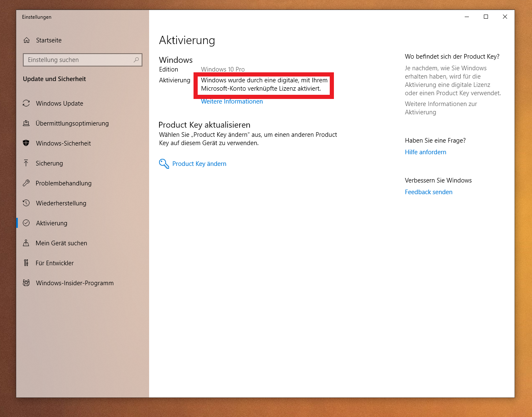The image size is (532, 417).
Task: Click the Haben Sie eine Frage? text
Action: coord(435,141)
